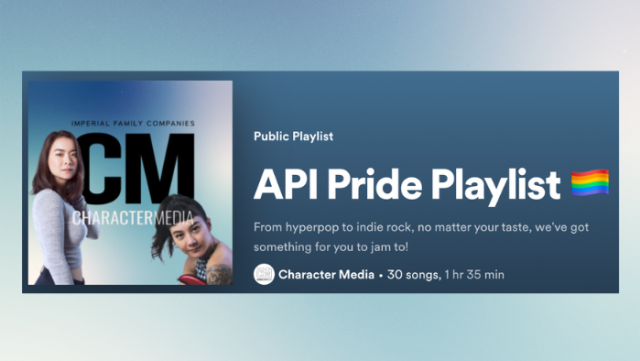Click the hyperpop to indie rock description
This screenshot has height=361, width=640.
(421, 237)
